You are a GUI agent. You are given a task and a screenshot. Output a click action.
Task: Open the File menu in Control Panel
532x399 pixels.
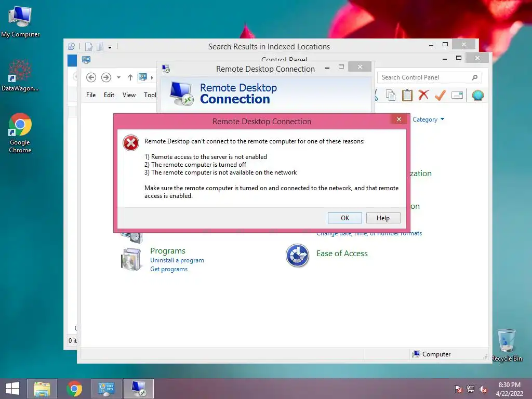coord(91,95)
